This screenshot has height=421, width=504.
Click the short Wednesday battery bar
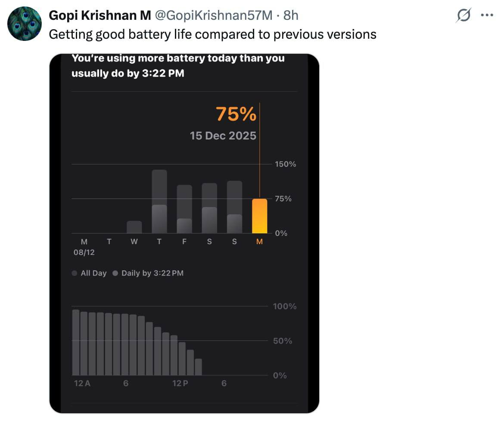click(x=134, y=227)
